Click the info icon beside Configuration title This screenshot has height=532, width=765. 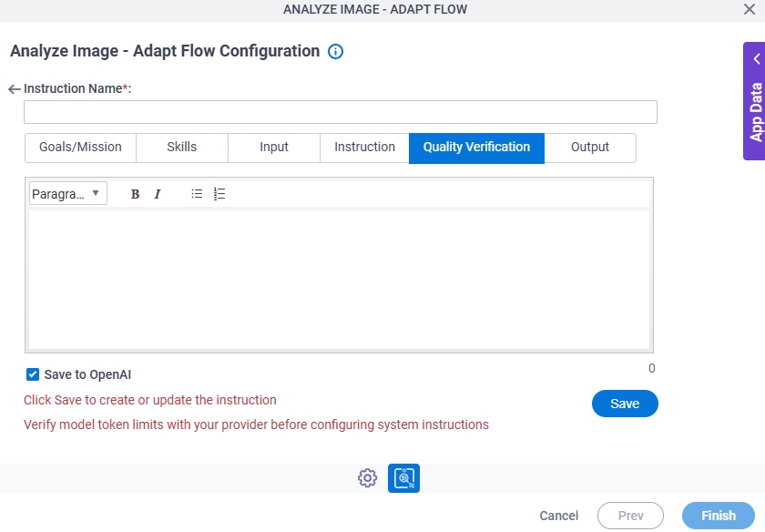[x=335, y=51]
